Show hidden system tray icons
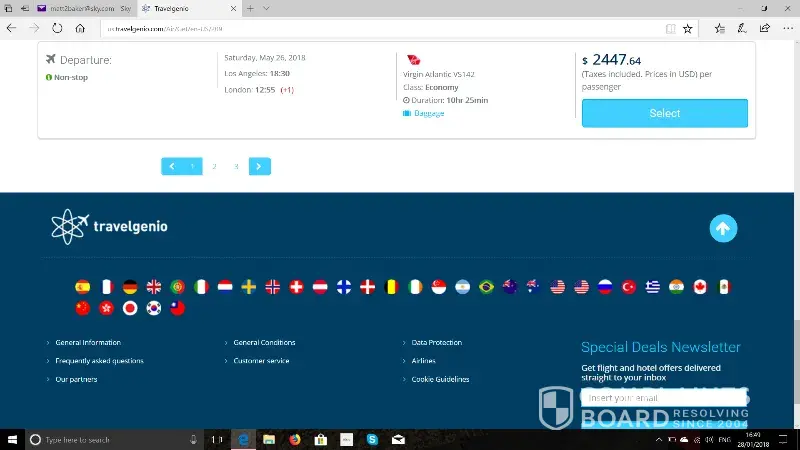This screenshot has height=450, width=800. coord(659,439)
